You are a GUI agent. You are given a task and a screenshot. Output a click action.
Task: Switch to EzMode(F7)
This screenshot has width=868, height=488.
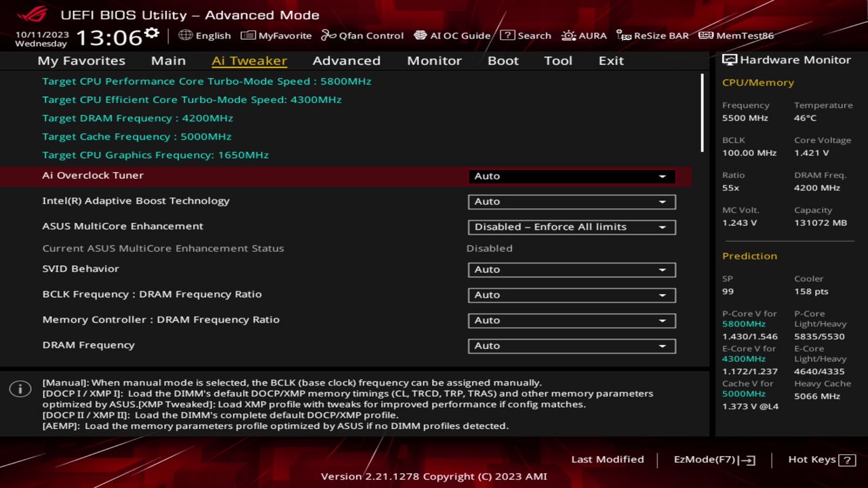point(714,460)
